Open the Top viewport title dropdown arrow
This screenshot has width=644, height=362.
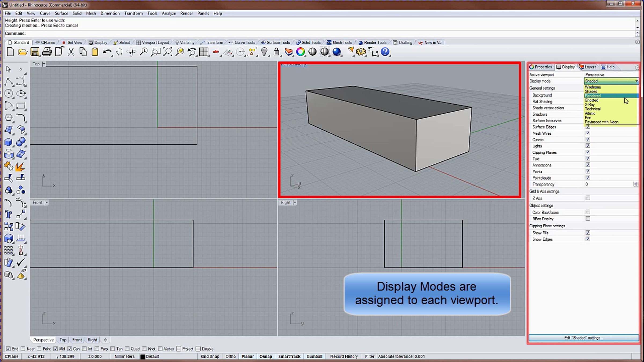tap(44, 64)
